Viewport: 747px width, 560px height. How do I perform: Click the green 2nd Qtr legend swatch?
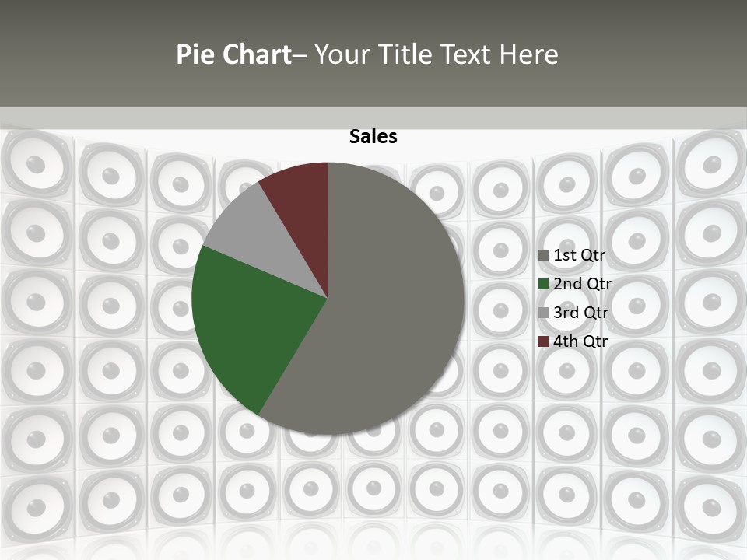click(544, 284)
